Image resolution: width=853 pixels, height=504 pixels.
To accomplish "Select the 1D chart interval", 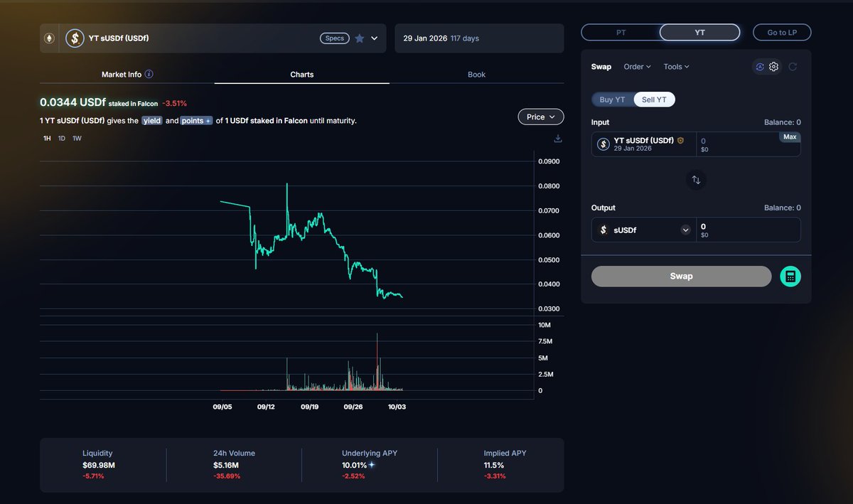I will click(62, 139).
